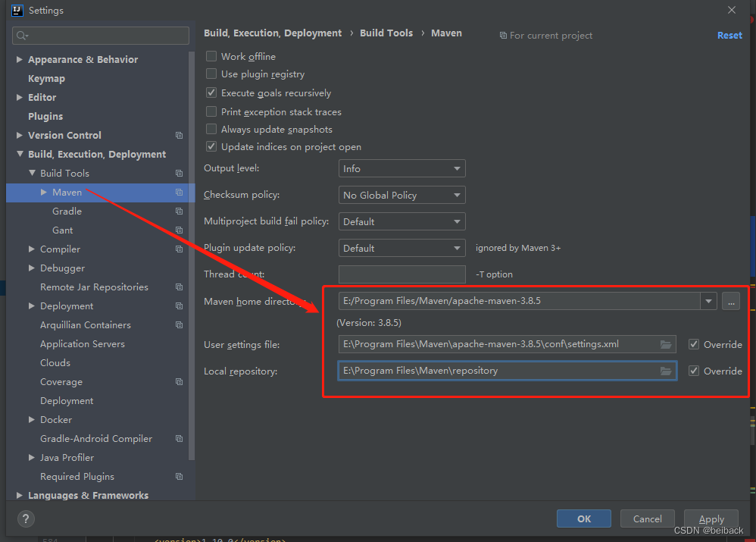Image resolution: width=756 pixels, height=542 pixels.
Task: Expand Languages & Frameworks node
Action: [x=19, y=496]
